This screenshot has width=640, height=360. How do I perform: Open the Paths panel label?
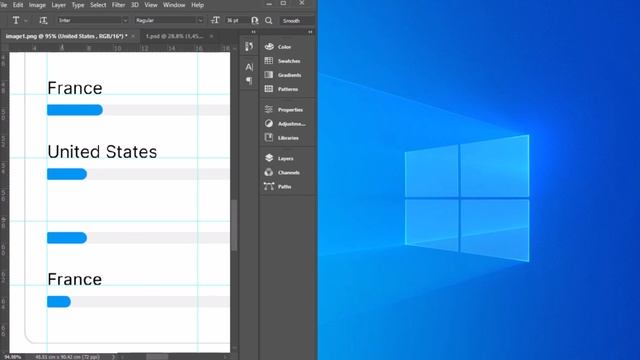[284, 187]
